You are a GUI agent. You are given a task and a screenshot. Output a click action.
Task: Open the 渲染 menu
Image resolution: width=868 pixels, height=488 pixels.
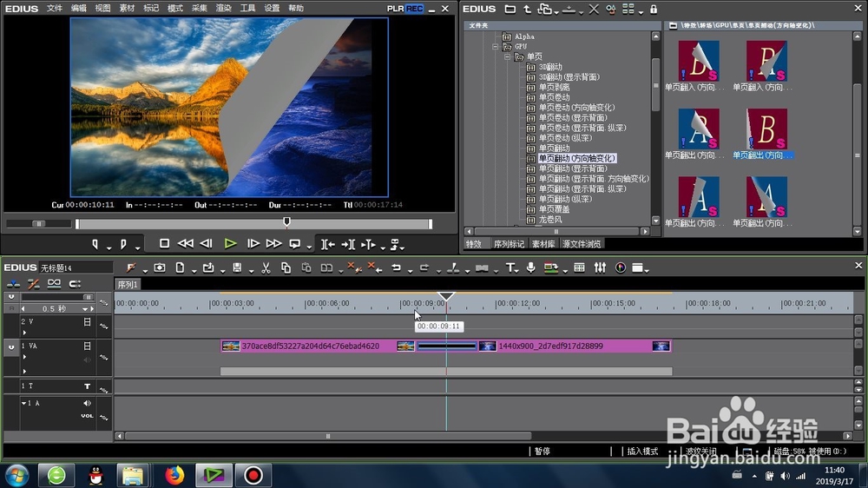(224, 9)
